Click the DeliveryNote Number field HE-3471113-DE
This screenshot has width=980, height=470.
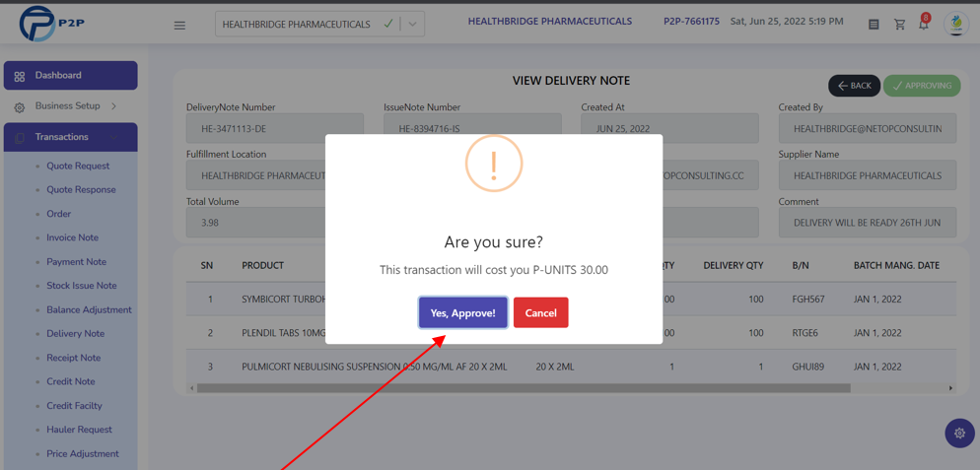point(275,128)
